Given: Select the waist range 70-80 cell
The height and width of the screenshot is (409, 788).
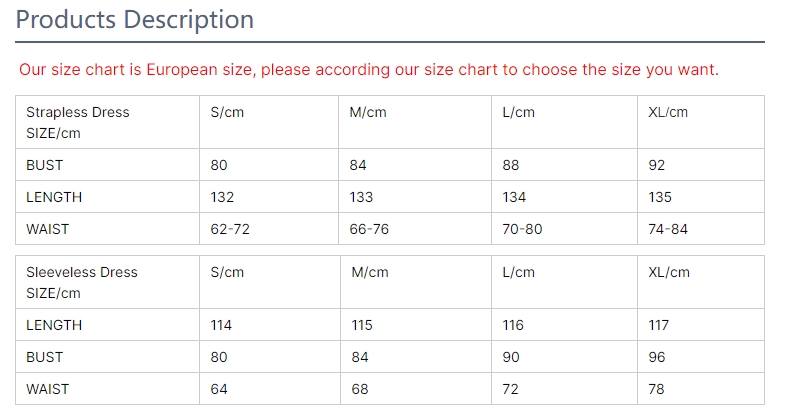Looking at the screenshot, I should (x=522, y=229).
